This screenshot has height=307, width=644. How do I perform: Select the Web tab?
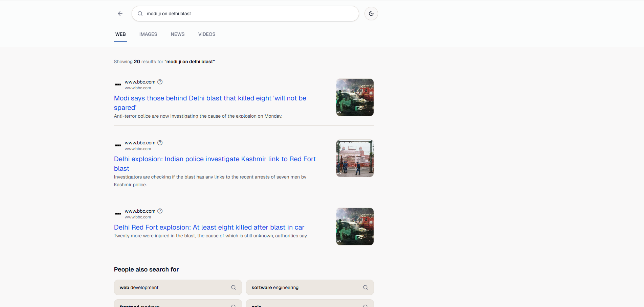(x=120, y=34)
